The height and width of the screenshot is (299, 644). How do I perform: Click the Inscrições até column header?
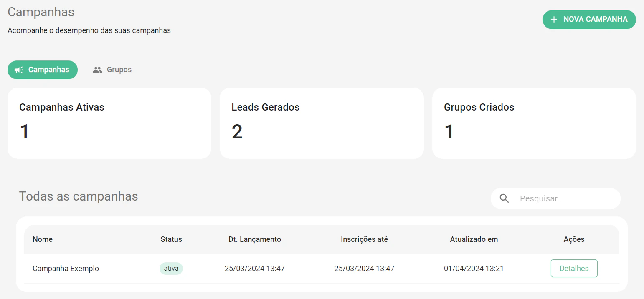pyautogui.click(x=364, y=239)
